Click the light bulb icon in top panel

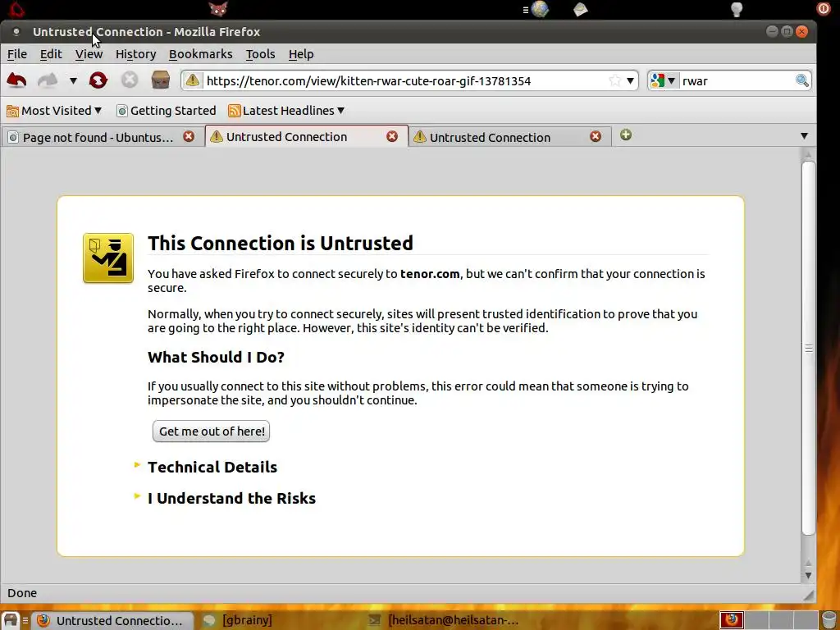coord(737,9)
